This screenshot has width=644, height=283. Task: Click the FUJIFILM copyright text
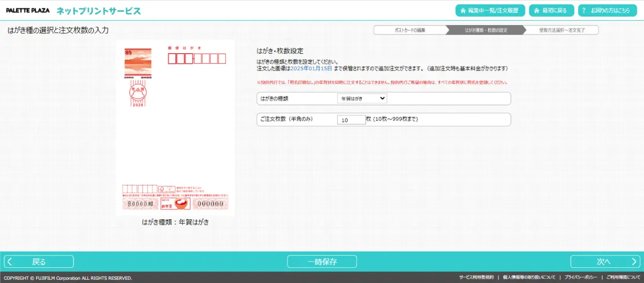click(68, 278)
